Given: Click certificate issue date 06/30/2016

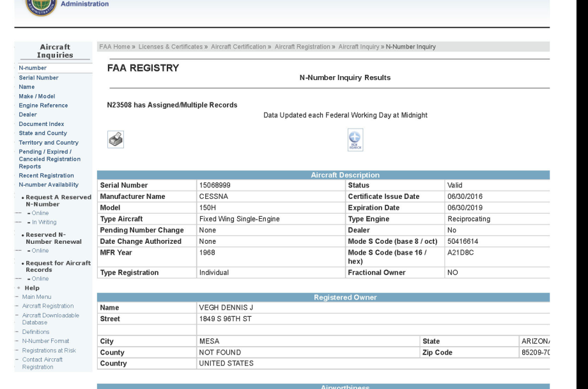Looking at the screenshot, I should [465, 197].
